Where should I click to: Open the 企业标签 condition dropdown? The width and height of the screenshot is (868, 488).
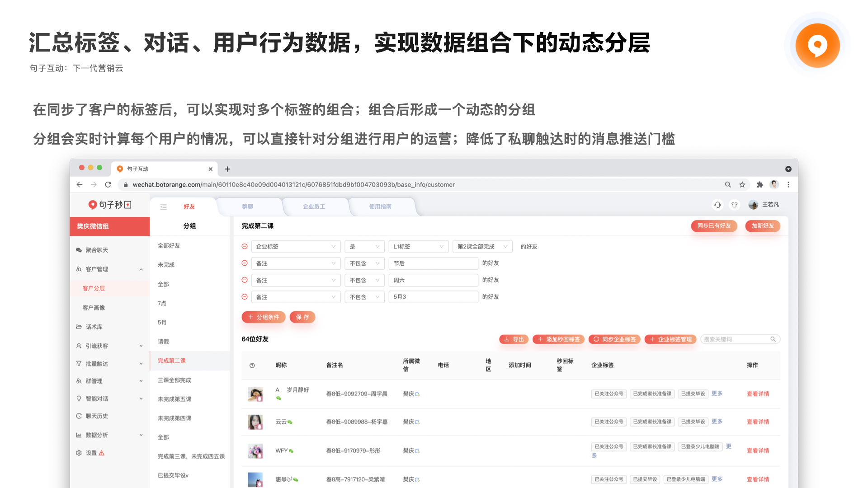296,246
